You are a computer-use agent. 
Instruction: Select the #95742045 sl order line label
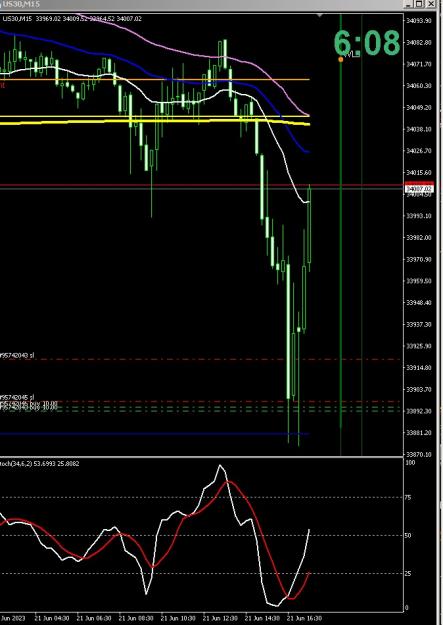(17, 397)
